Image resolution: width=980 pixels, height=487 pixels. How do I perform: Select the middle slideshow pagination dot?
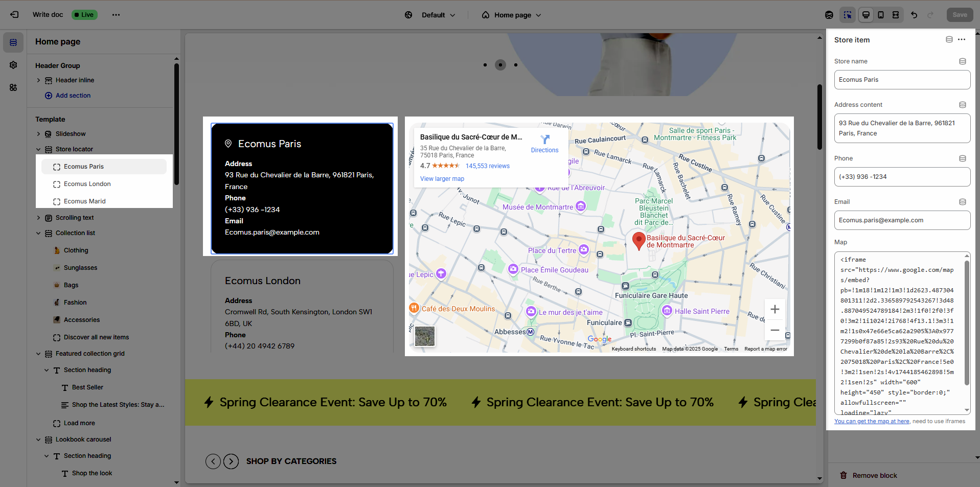point(500,65)
